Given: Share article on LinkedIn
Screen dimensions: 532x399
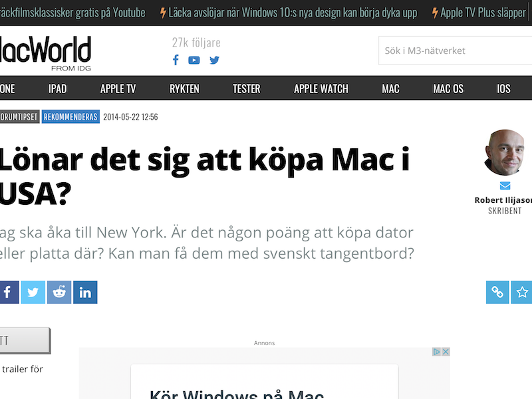Looking at the screenshot, I should [x=85, y=292].
